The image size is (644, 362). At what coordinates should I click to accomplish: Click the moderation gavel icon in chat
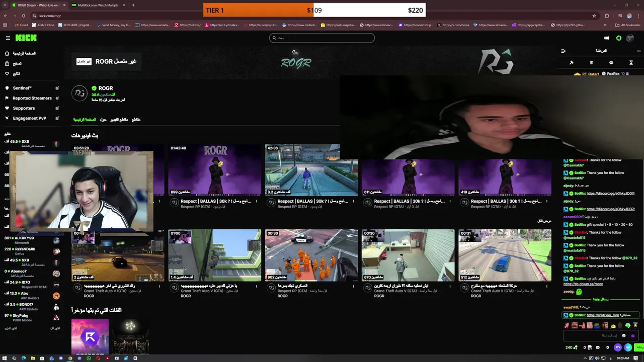[x=571, y=63]
